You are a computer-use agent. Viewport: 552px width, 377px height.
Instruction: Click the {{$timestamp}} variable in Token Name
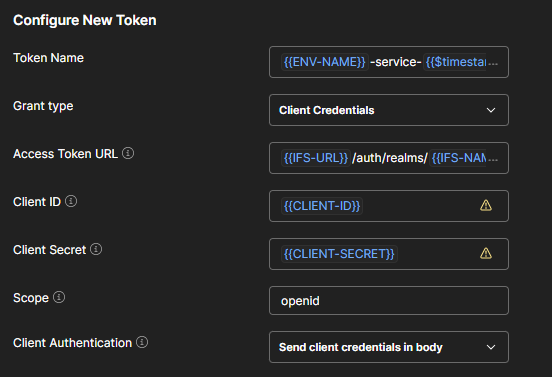click(x=455, y=62)
